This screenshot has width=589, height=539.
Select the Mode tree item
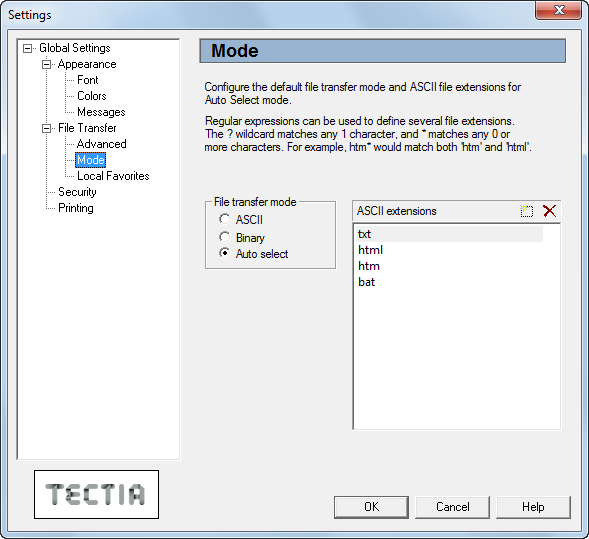[91, 160]
